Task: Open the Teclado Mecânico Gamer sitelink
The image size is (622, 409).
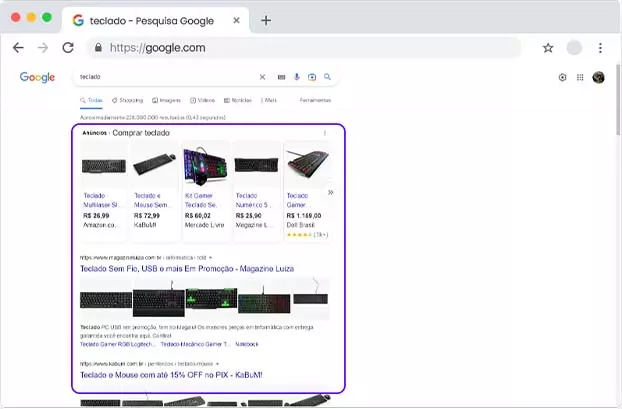Action: 195,344
